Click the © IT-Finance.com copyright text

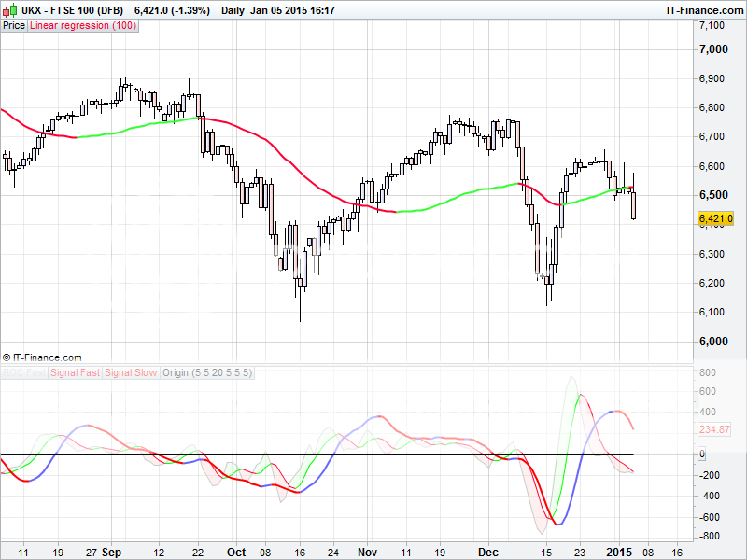click(42, 357)
